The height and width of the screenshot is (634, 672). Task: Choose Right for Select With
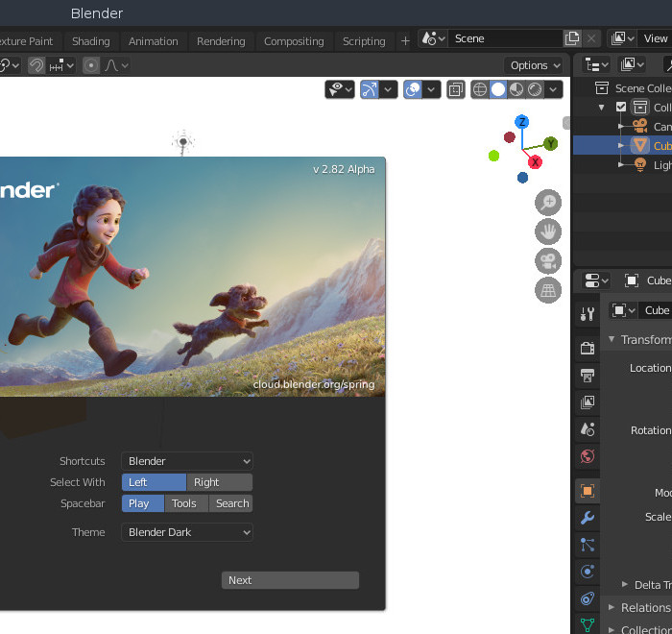[x=220, y=482]
